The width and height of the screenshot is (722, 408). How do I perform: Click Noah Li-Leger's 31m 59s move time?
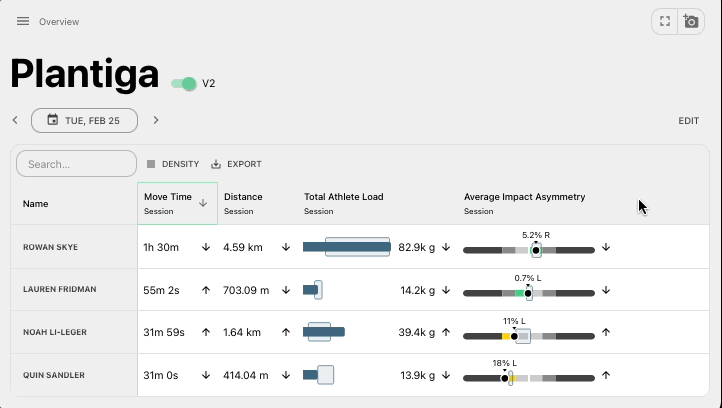pos(164,332)
